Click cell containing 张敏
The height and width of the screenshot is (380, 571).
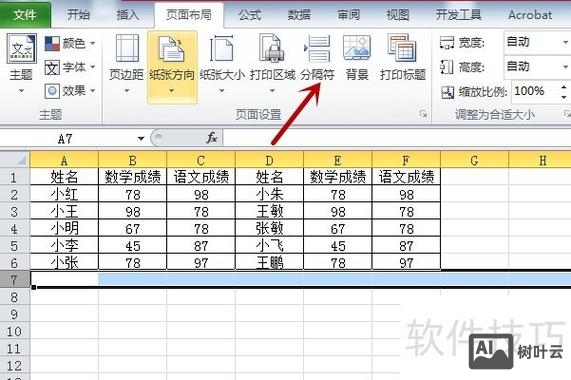(x=269, y=228)
